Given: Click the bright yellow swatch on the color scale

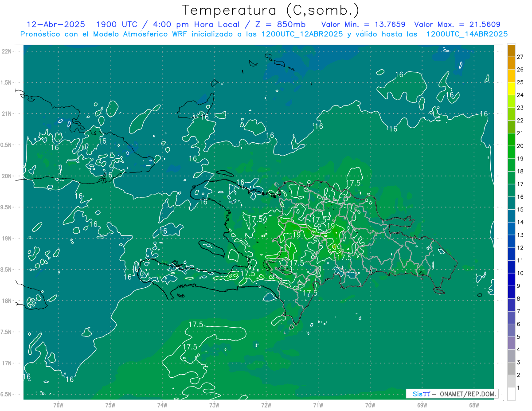Looking at the screenshot, I should (511, 89).
